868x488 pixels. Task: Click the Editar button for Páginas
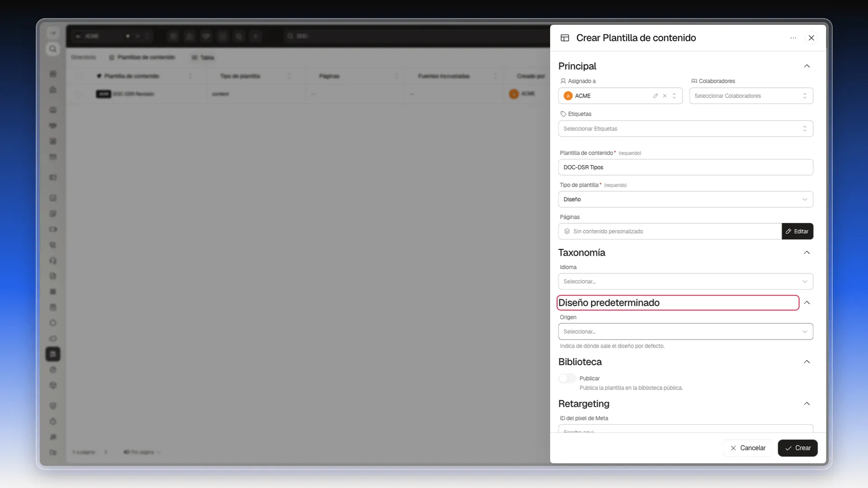tap(797, 231)
